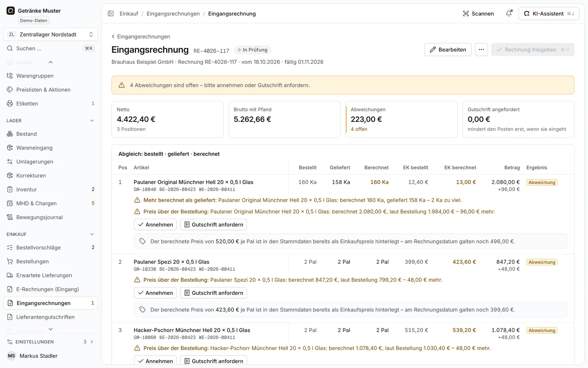Open Preislisten & Aktionen
The image size is (588, 368).
51,90
